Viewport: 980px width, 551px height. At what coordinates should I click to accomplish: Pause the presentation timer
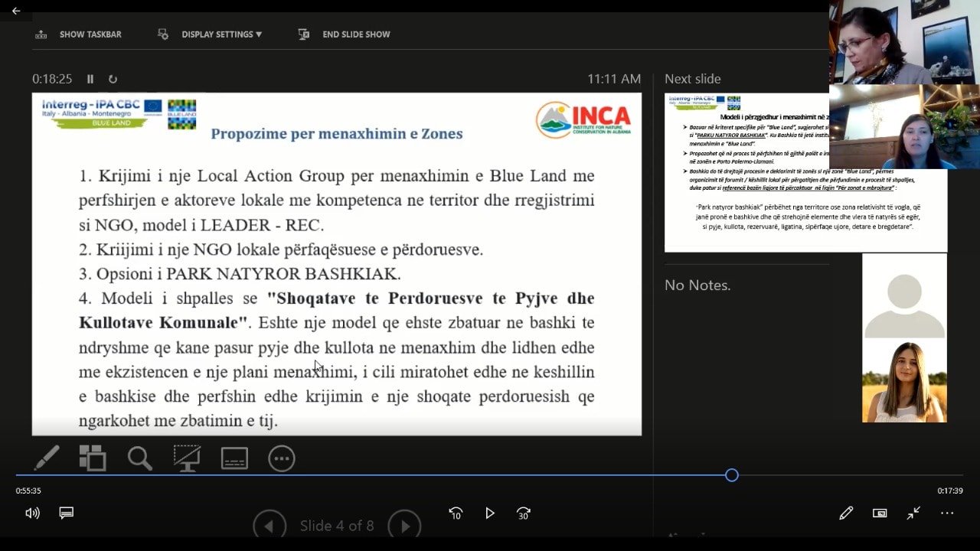[x=90, y=79]
